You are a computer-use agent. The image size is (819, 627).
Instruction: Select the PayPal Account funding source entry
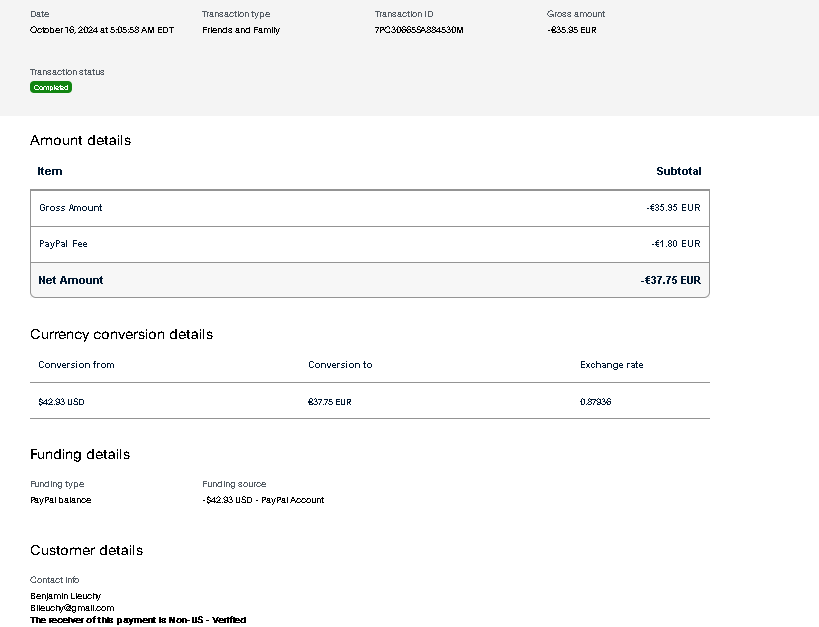coord(263,500)
